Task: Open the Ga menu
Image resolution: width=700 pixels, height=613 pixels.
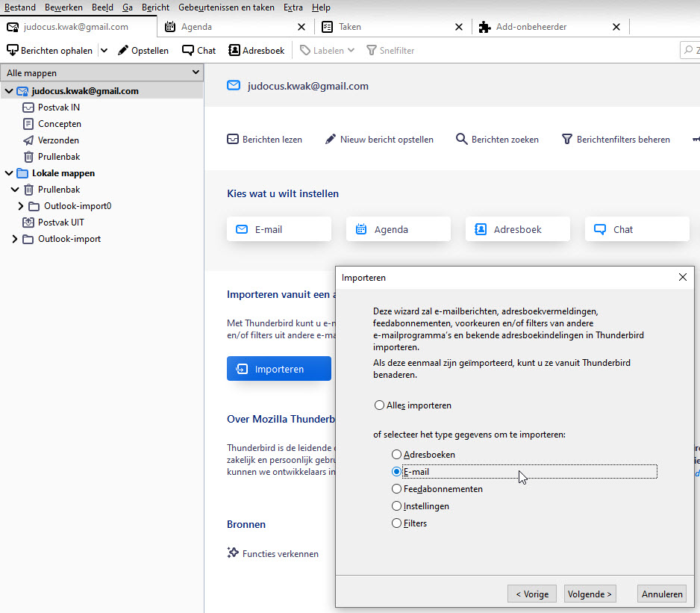Action: [127, 7]
